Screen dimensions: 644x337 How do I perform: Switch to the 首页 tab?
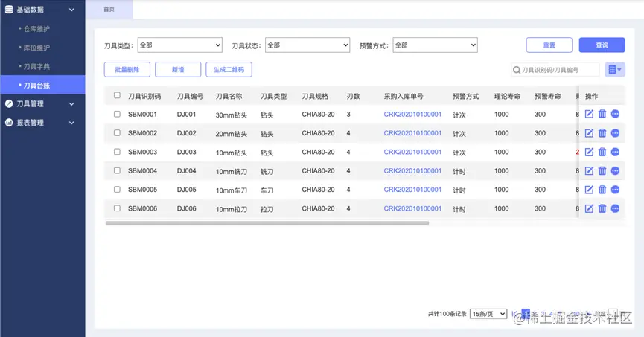[x=109, y=10]
